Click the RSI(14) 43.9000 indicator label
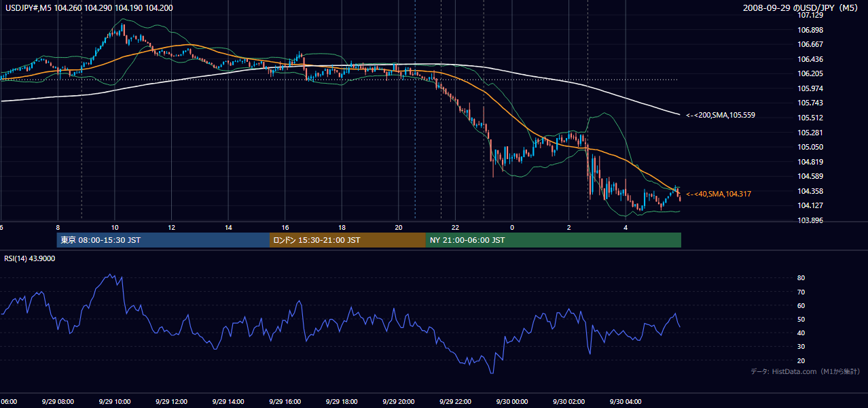Viewport: 868px width, 408px height. coord(30,258)
